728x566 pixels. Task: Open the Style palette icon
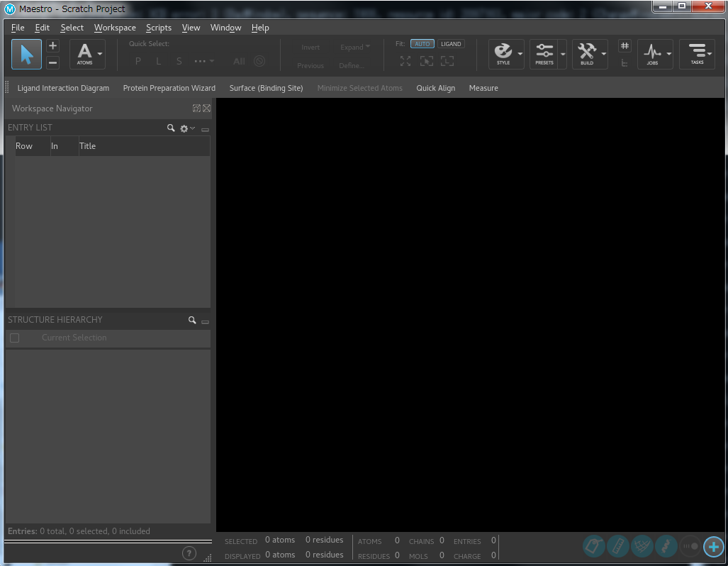(503, 53)
